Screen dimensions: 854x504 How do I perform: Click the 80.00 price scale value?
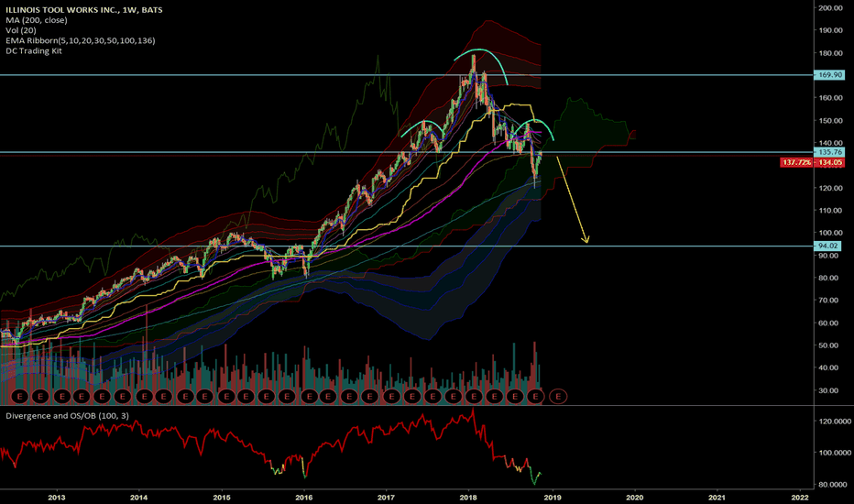click(x=828, y=278)
